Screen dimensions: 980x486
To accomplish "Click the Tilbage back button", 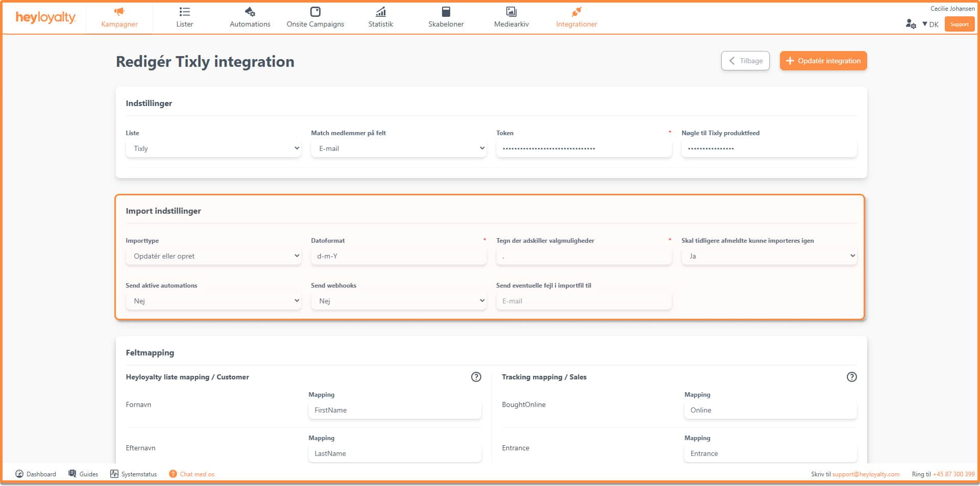I will 745,61.
